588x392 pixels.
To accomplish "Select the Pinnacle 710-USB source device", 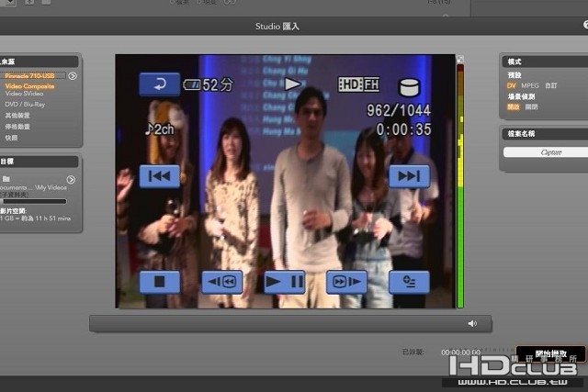I will 30,76.
